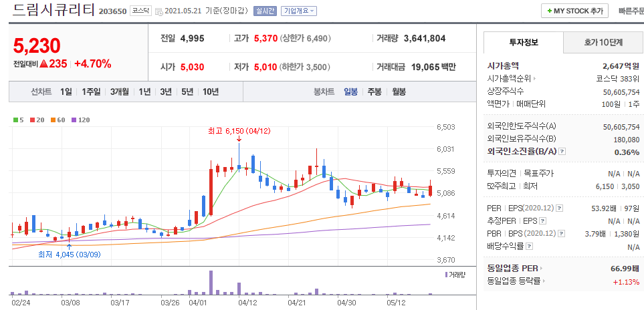This screenshot has height=310, width=644.
Task: Click the 거래량 value 3,641,804
Action: coord(425,39)
